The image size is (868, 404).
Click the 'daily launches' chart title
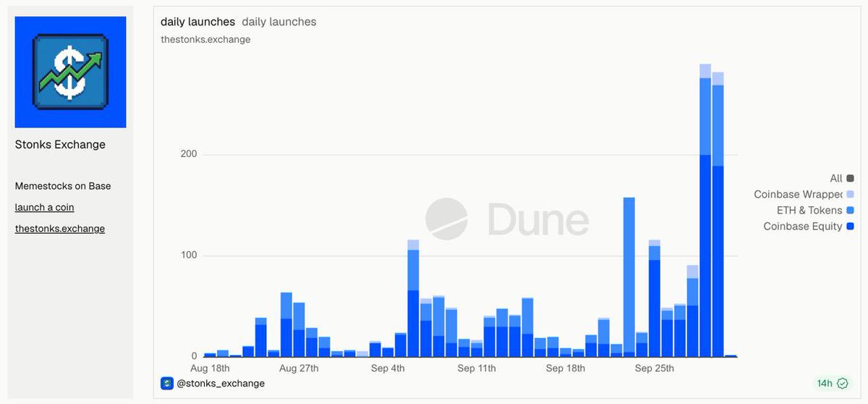pos(197,22)
